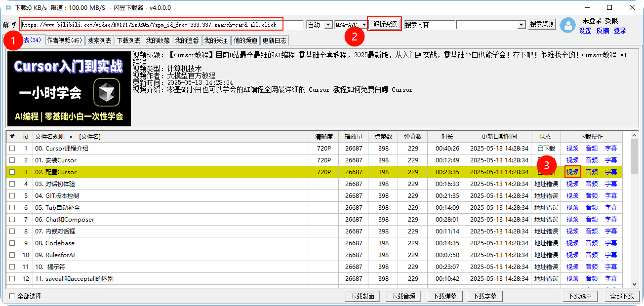Open the 他的频道 tab

[x=245, y=41]
